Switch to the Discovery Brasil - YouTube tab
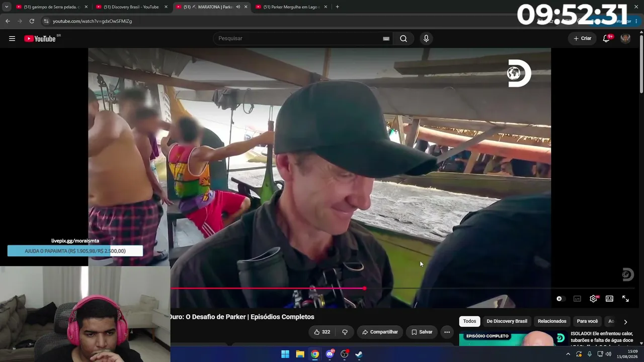This screenshot has width=644, height=362. pyautogui.click(x=132, y=7)
